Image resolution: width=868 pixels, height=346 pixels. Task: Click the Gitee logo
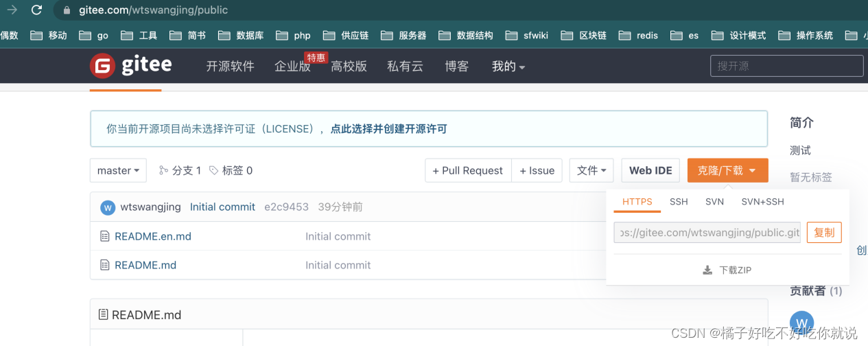[x=131, y=67]
